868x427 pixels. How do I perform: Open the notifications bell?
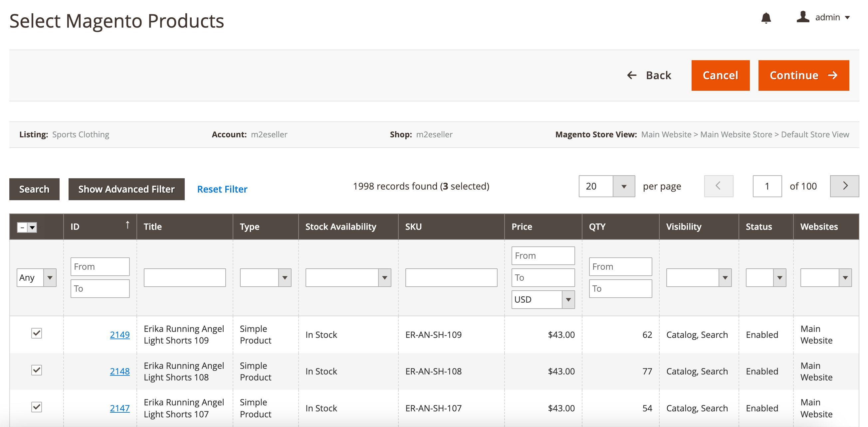click(766, 18)
